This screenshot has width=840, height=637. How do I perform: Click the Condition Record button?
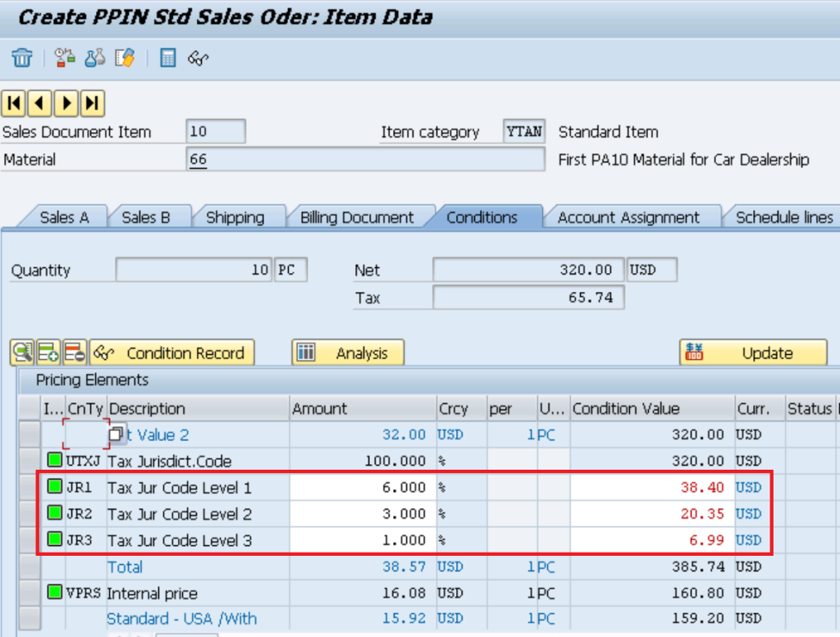tap(172, 353)
